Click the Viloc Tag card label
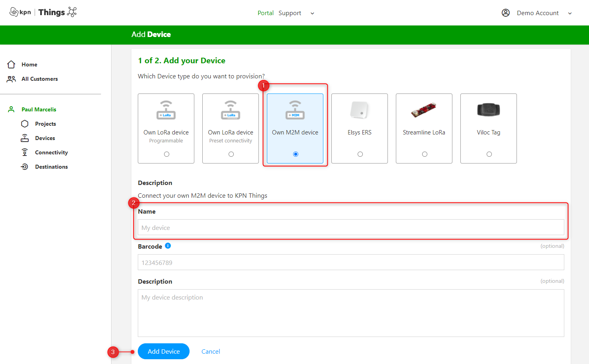This screenshot has width=589, height=364. point(489,132)
